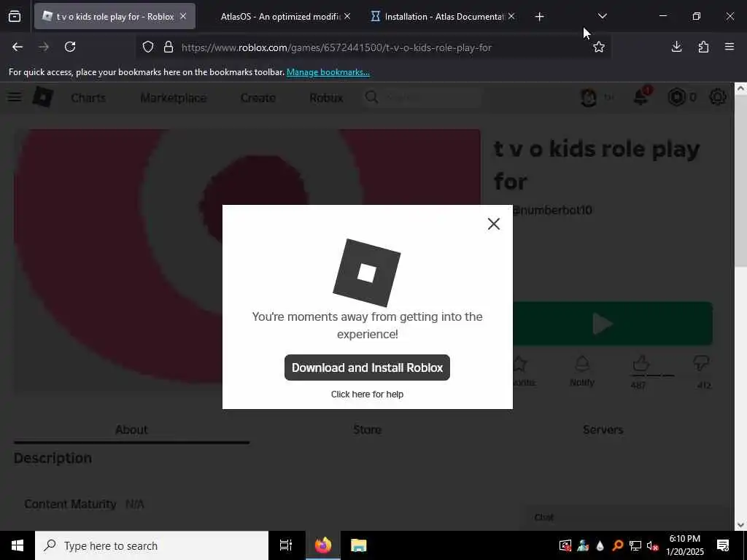Viewport: 747px width, 560px height.
Task: Click Download and Install Roblox button
Action: pos(367,367)
